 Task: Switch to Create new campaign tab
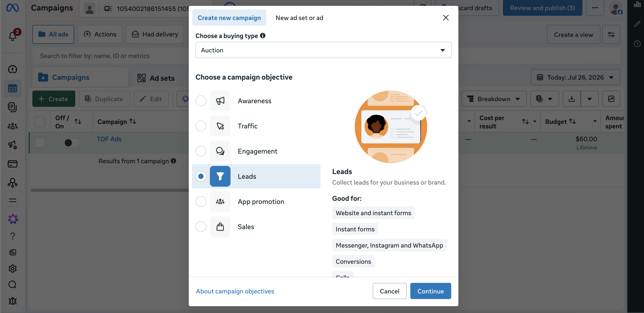pyautogui.click(x=229, y=18)
